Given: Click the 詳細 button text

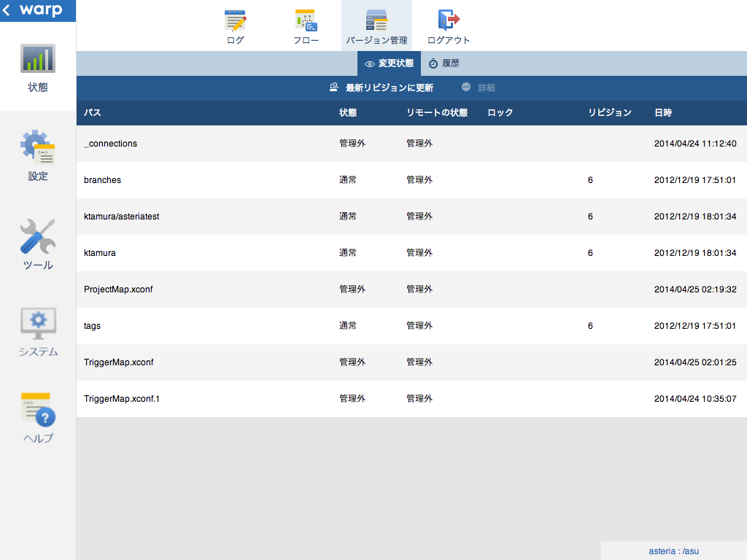Looking at the screenshot, I should tap(487, 87).
